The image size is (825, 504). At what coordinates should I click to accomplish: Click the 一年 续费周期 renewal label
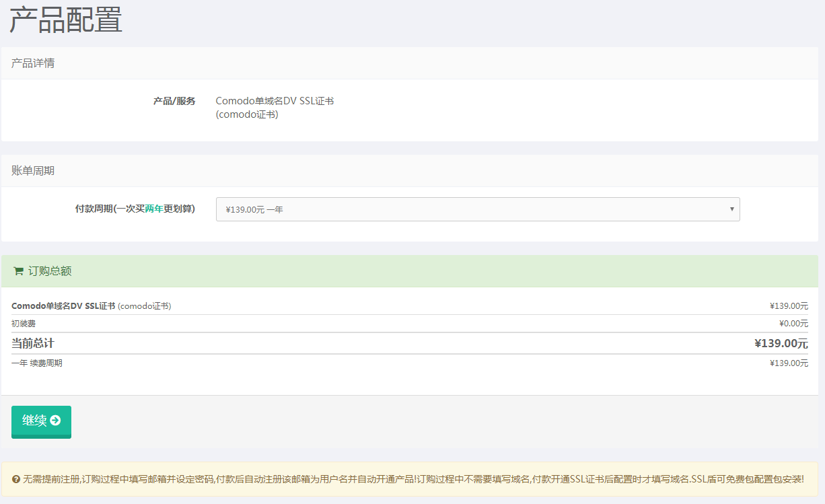[37, 363]
